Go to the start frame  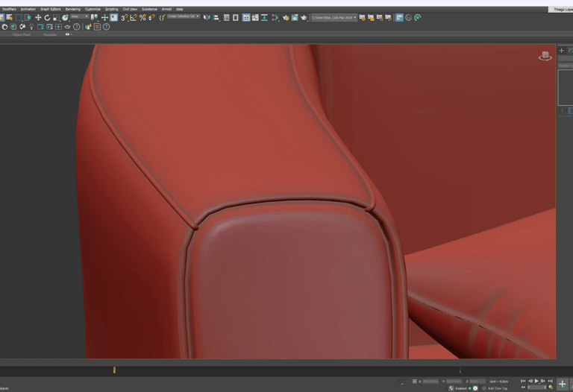[523, 381]
